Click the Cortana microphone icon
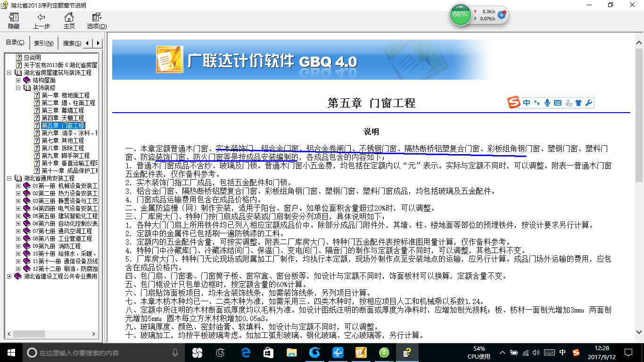The height and width of the screenshot is (362, 644). (x=175, y=353)
